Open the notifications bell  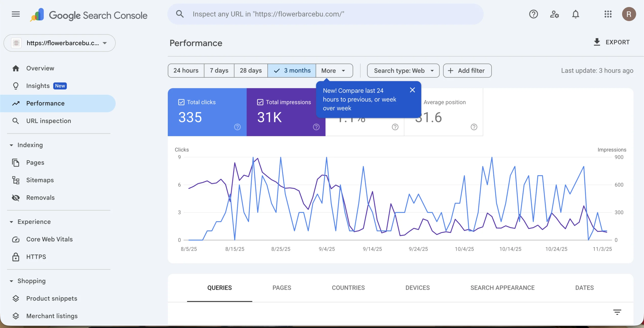[x=576, y=14]
